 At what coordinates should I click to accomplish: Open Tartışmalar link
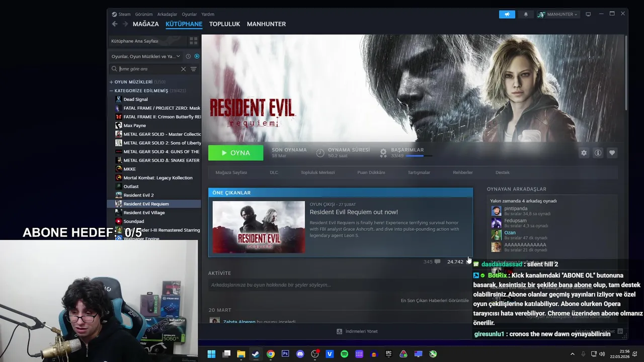pos(419,172)
